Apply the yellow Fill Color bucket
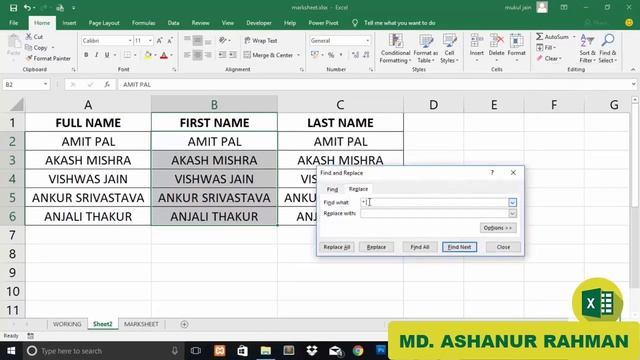Image resolution: width=640 pixels, height=360 pixels. 148,55
